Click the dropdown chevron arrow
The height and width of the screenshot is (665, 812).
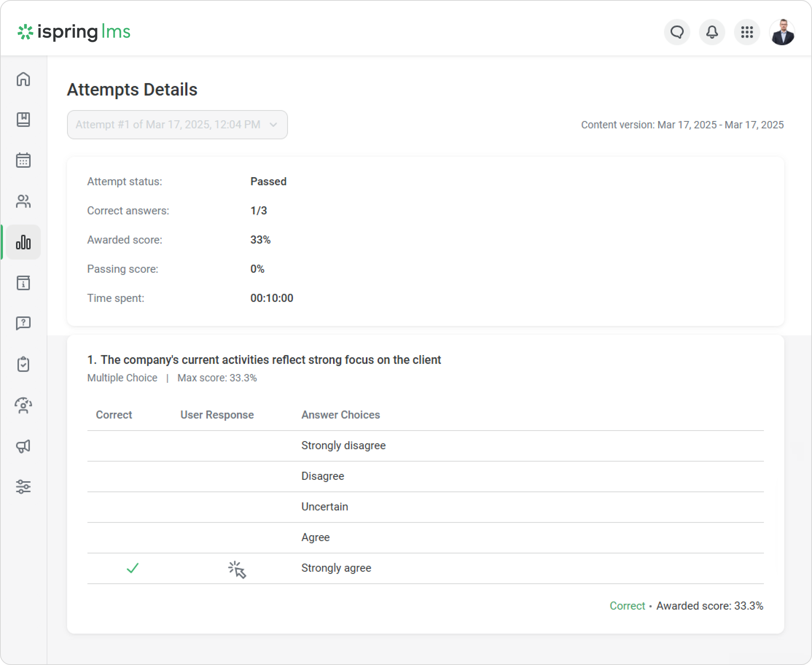tap(273, 125)
